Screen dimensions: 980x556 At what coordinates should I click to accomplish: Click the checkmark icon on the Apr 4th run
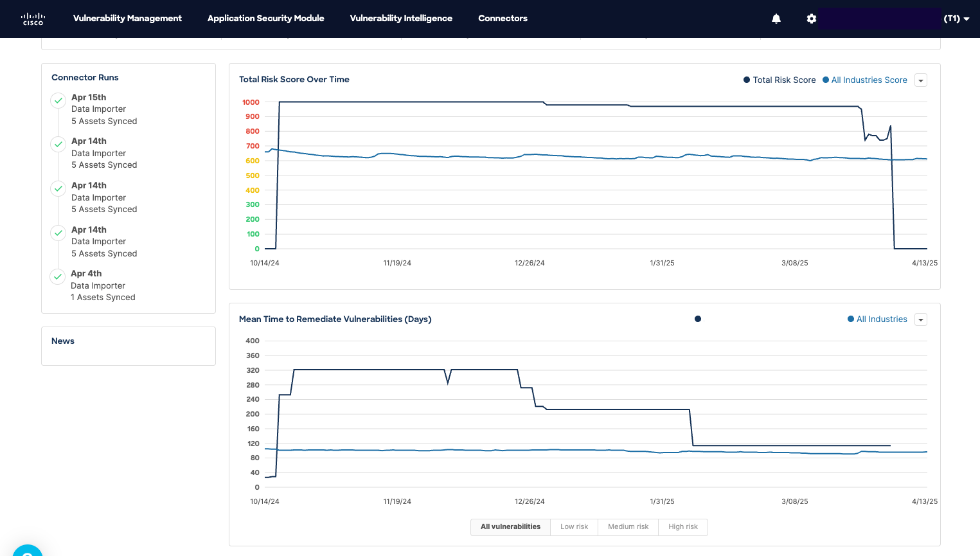(x=58, y=276)
